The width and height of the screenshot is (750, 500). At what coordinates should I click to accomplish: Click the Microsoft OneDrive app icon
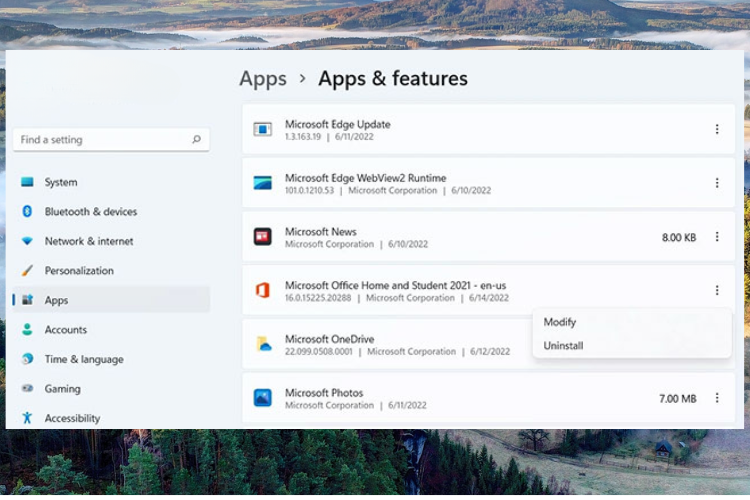click(x=264, y=344)
